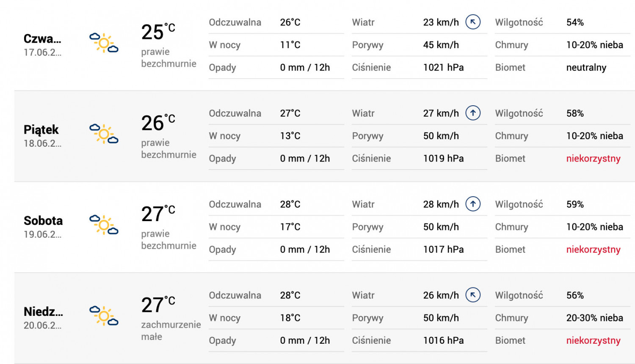Click Sobota's weather condition icon

[x=104, y=225]
